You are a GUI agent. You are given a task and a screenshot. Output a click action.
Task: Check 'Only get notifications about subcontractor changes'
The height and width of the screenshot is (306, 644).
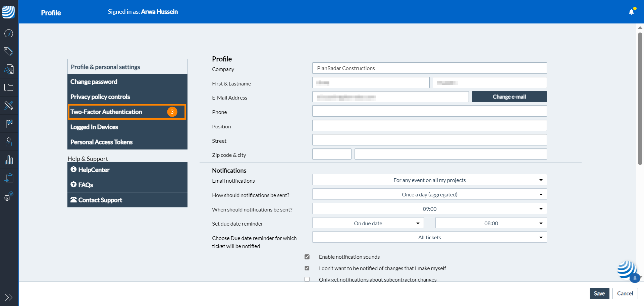pyautogui.click(x=307, y=279)
